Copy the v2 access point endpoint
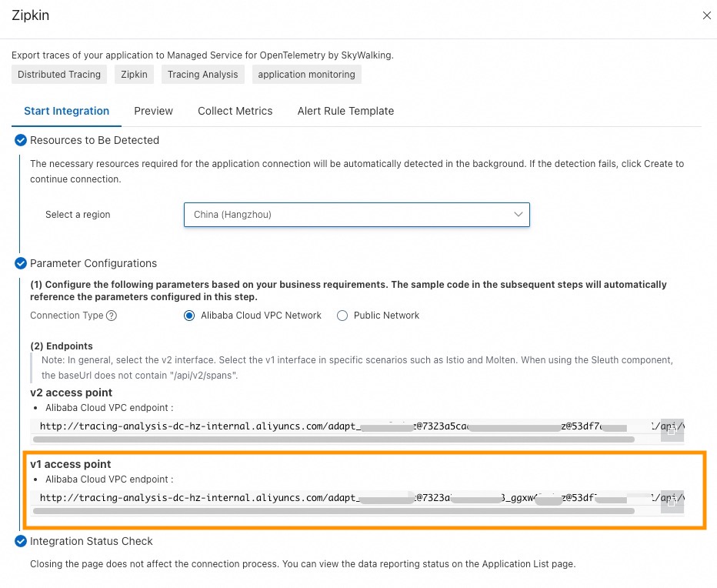Screen dimensions: 717x588 672,430
